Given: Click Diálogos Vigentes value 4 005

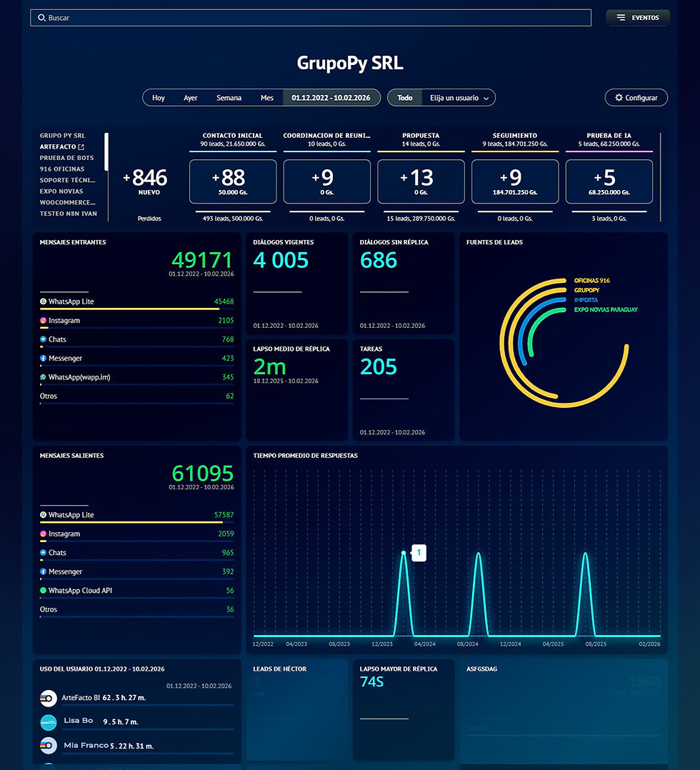Looking at the screenshot, I should (x=281, y=260).
